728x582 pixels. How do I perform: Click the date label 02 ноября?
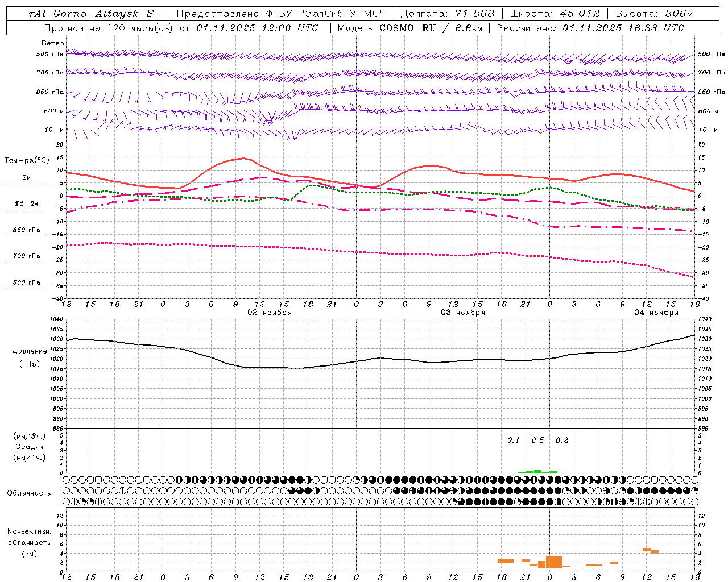click(269, 313)
